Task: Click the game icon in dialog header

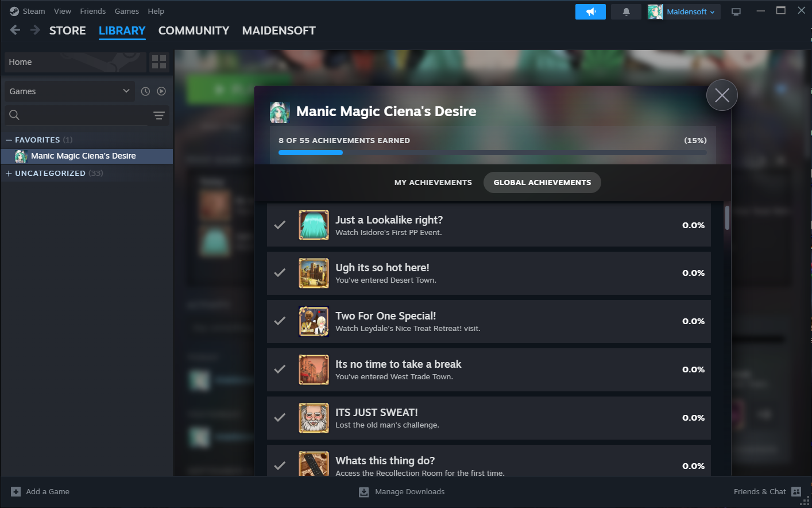Action: point(280,112)
